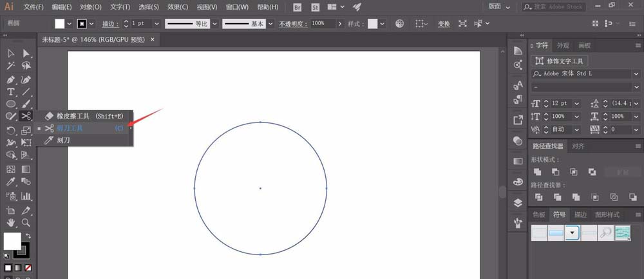The width and height of the screenshot is (644, 279).
Task: Click the opacity 100% input field
Action: point(323,24)
